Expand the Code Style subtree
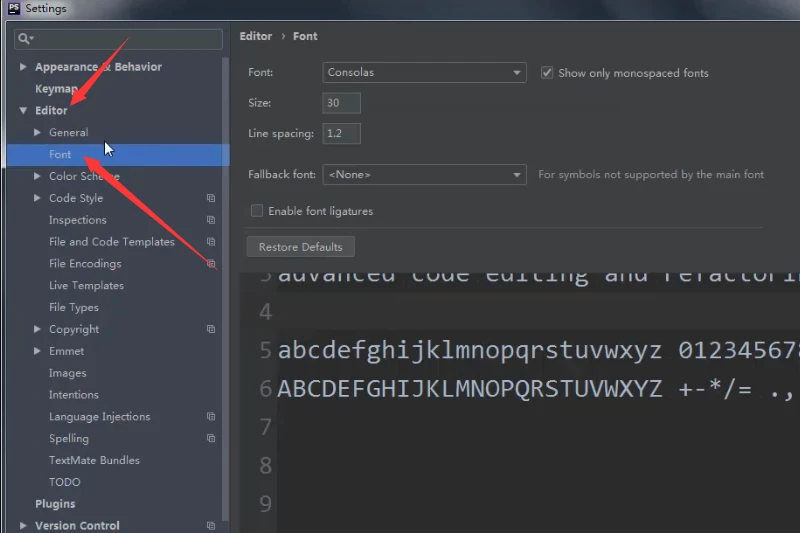800x533 pixels. coord(37,198)
